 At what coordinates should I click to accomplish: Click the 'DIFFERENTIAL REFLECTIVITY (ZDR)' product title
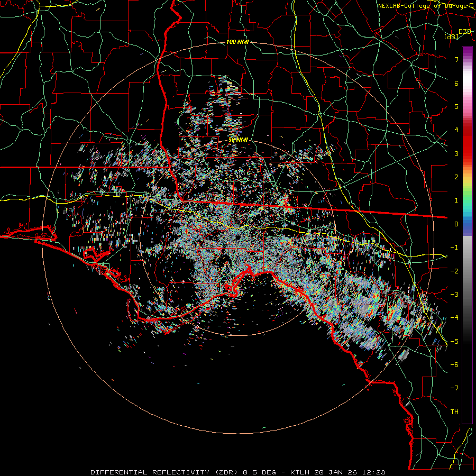pyautogui.click(x=165, y=472)
